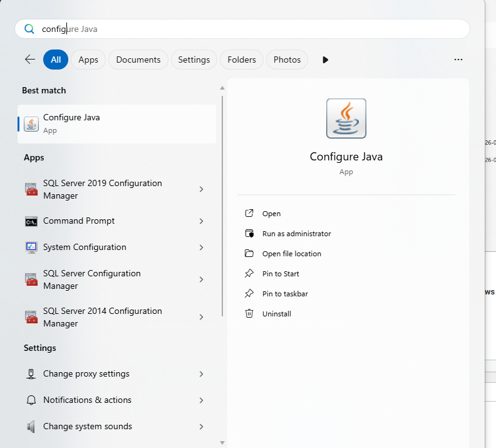
Task: Select SQL Server 2014 Configuration Manager text
Action: pyautogui.click(x=103, y=317)
